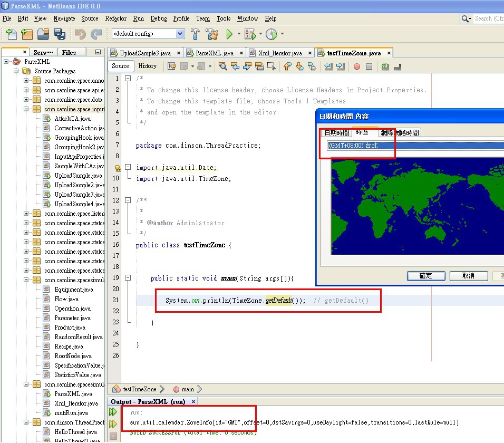Click Find Next Occurrence icon
Viewport: 504px width, 443px height.
(247, 66)
